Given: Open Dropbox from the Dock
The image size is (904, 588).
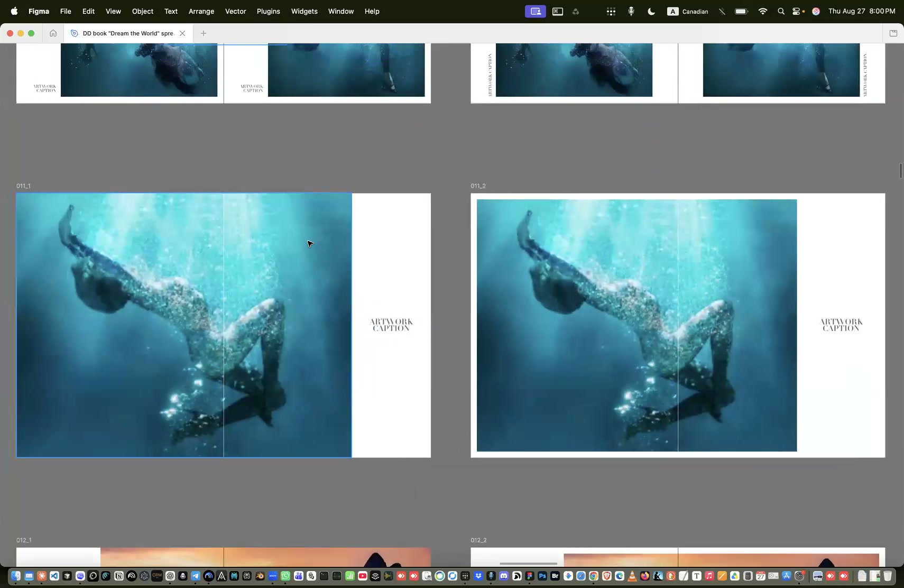Looking at the screenshot, I should click(478, 576).
